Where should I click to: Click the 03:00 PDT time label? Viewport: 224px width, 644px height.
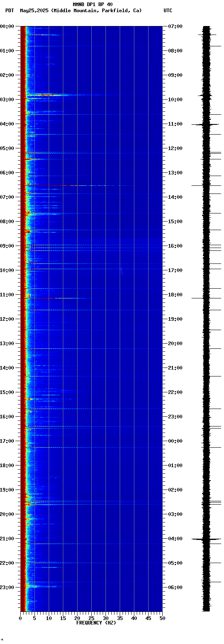click(7, 100)
